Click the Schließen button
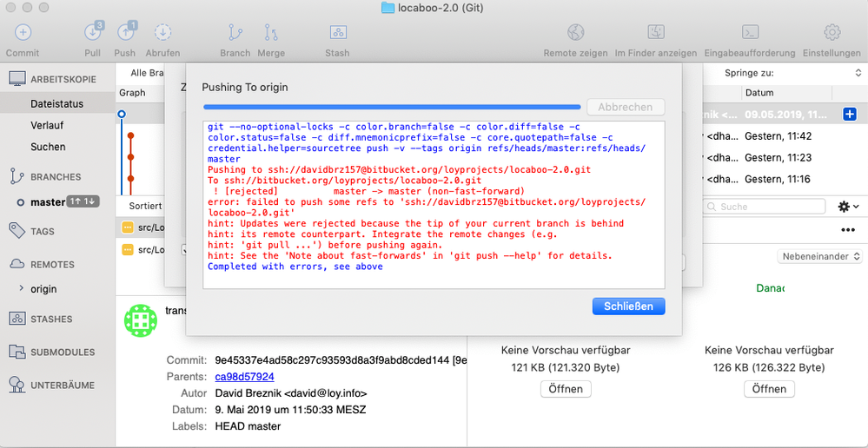Screen dimensions: 868x448 click(628, 306)
